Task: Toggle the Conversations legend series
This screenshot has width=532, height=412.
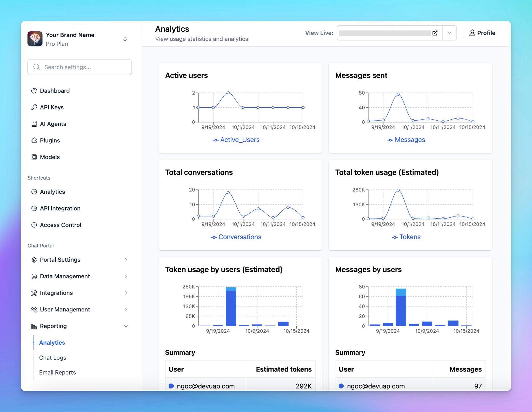Action: coord(236,237)
